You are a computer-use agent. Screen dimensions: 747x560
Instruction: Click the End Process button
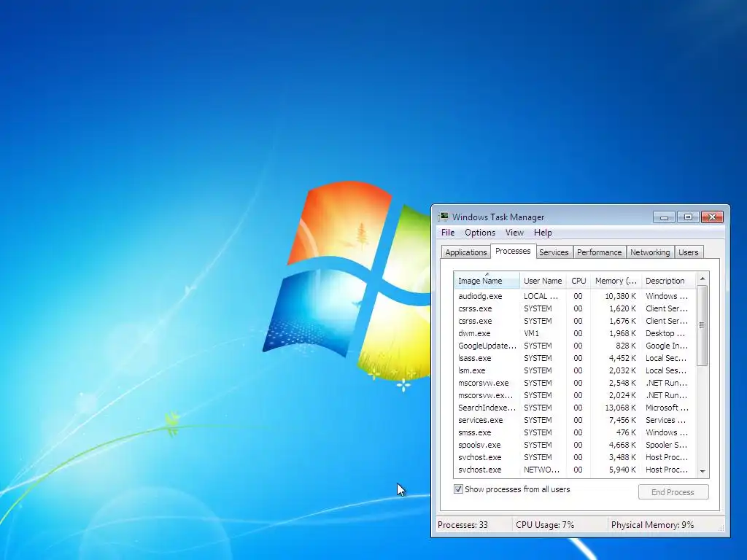pos(673,492)
